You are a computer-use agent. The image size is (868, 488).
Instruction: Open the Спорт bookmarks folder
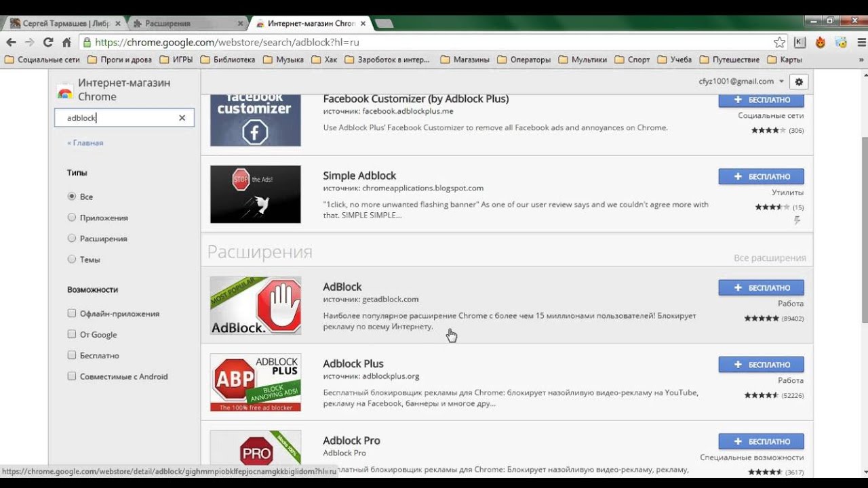click(632, 60)
